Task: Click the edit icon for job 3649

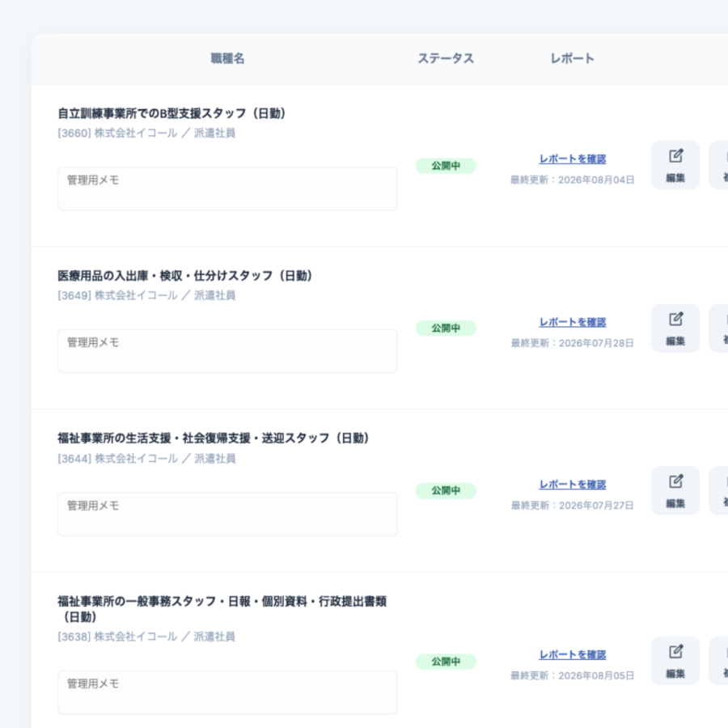Action: [x=675, y=328]
